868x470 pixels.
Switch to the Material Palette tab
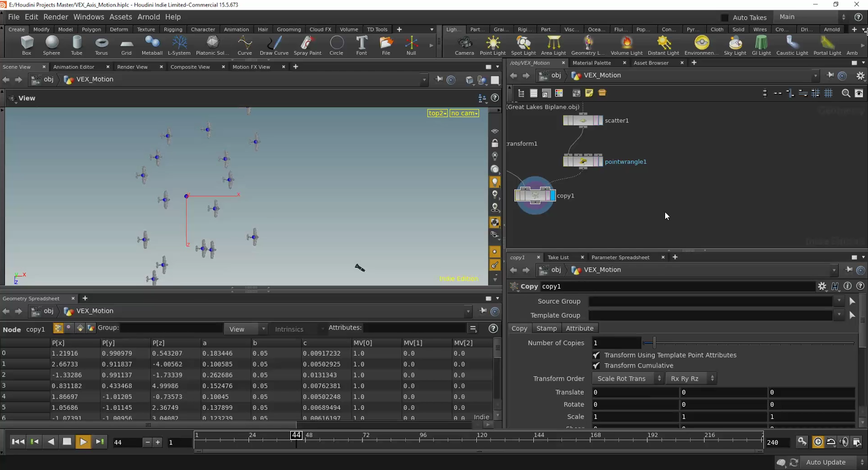(591, 63)
